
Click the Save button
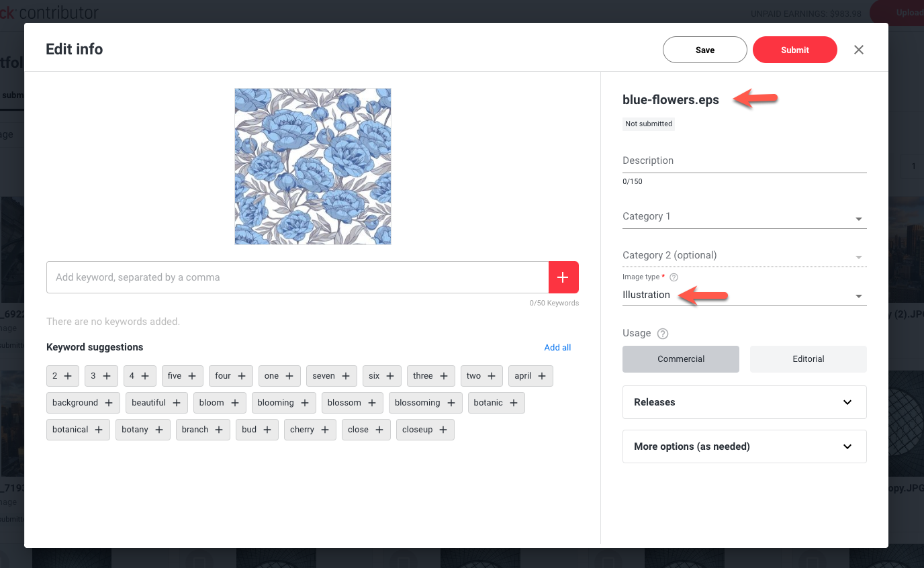[x=704, y=50]
